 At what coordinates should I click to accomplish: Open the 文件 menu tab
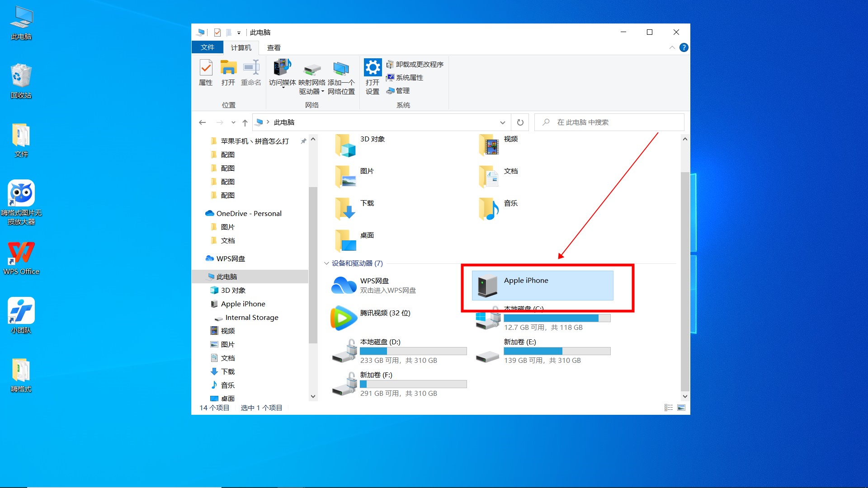(x=208, y=47)
